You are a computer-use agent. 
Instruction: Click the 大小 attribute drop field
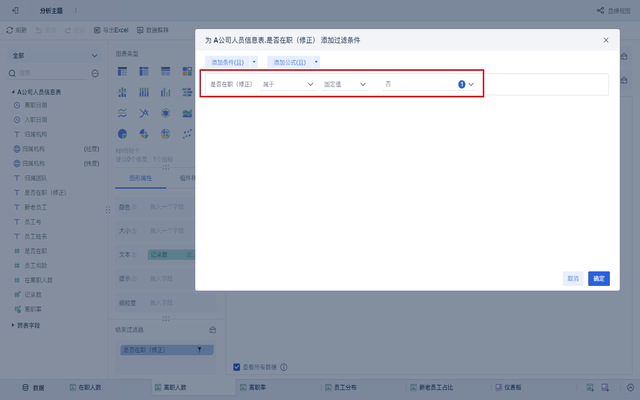click(x=171, y=231)
